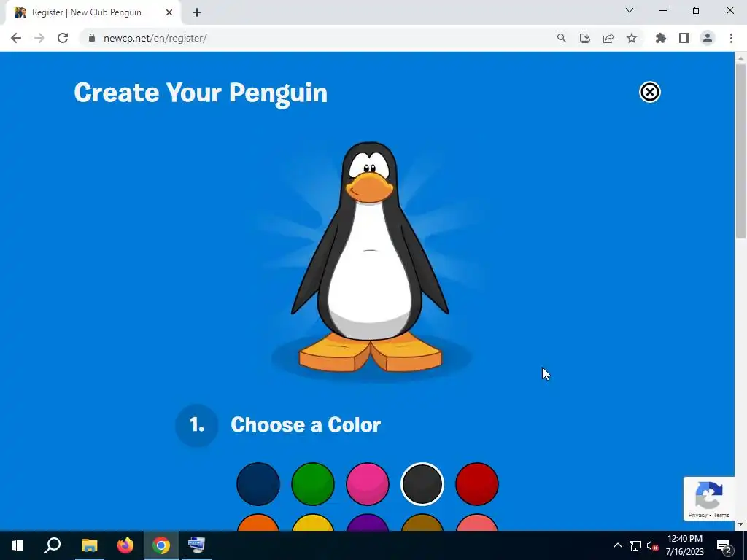Screen dimensions: 747x560
Task: Choose the purple color swatch
Action: (x=368, y=522)
